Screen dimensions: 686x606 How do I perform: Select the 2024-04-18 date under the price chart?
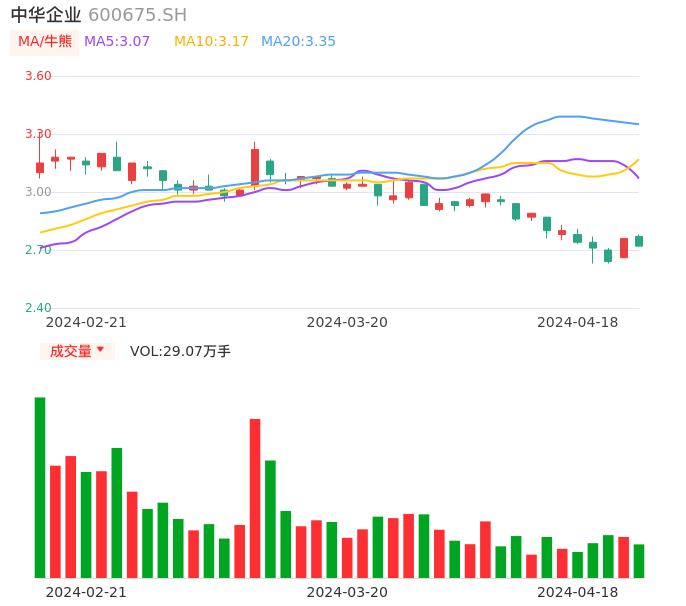coord(578,322)
